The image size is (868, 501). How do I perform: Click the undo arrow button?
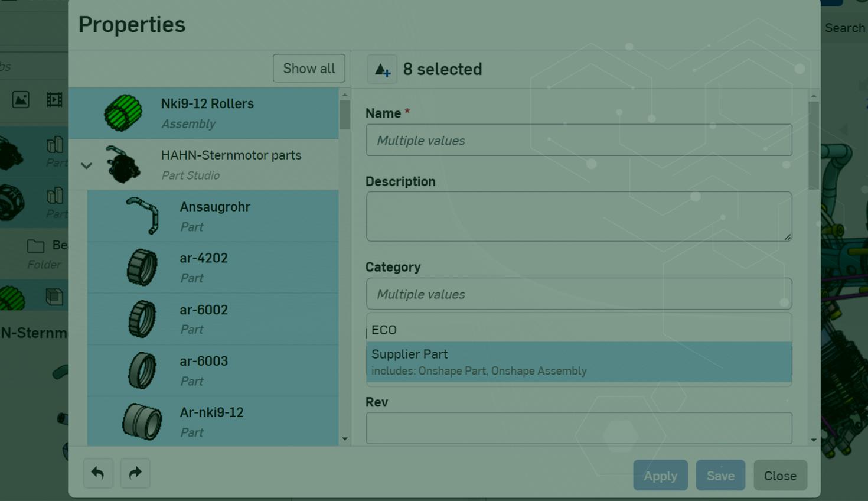[98, 473]
